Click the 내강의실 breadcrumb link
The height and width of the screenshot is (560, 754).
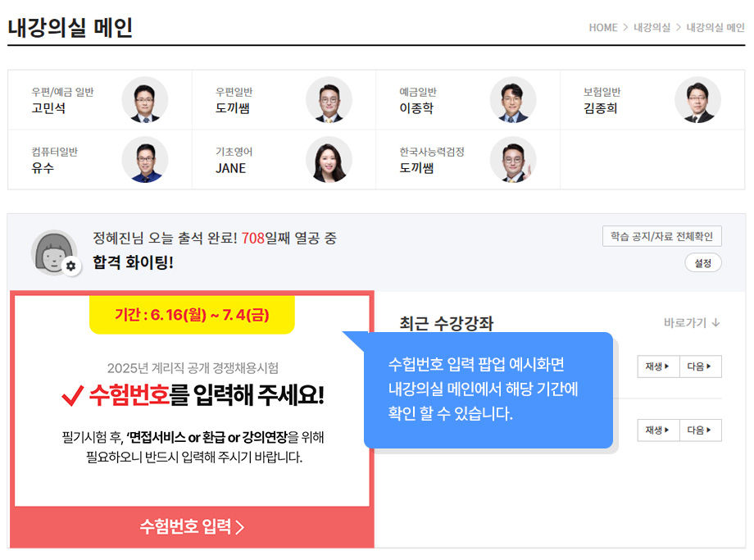point(652,28)
